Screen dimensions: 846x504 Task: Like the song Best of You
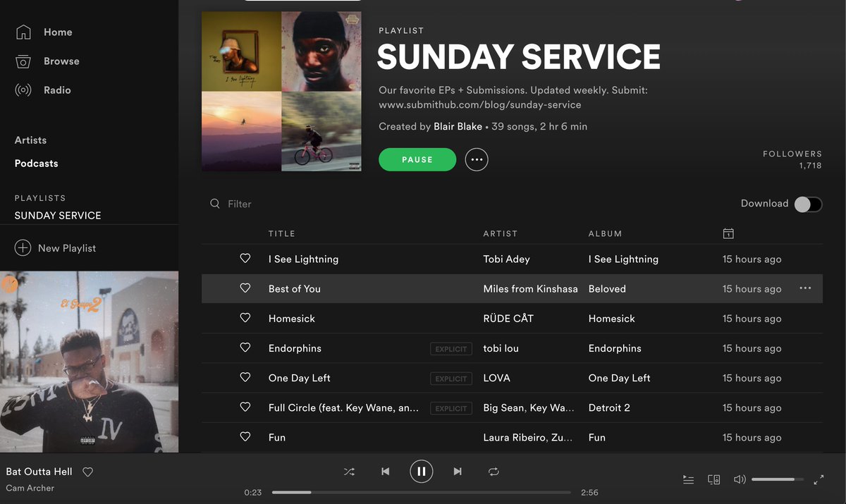pos(245,288)
